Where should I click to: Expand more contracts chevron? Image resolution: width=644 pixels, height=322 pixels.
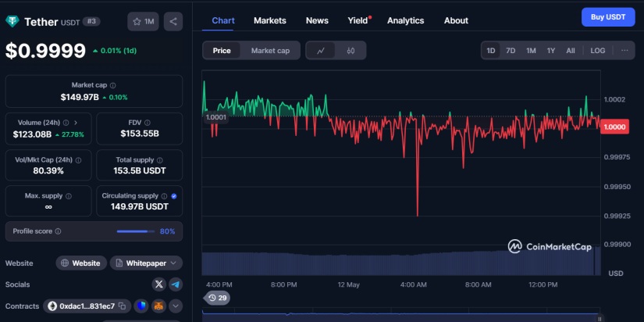[x=176, y=306]
